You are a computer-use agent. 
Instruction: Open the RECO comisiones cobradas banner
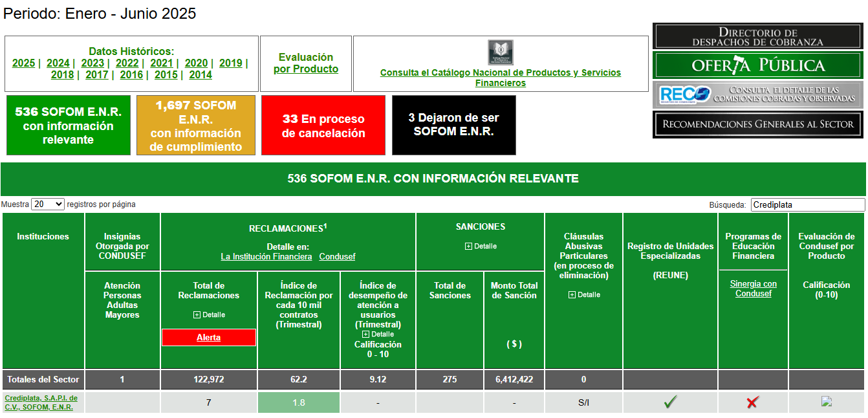coord(757,94)
